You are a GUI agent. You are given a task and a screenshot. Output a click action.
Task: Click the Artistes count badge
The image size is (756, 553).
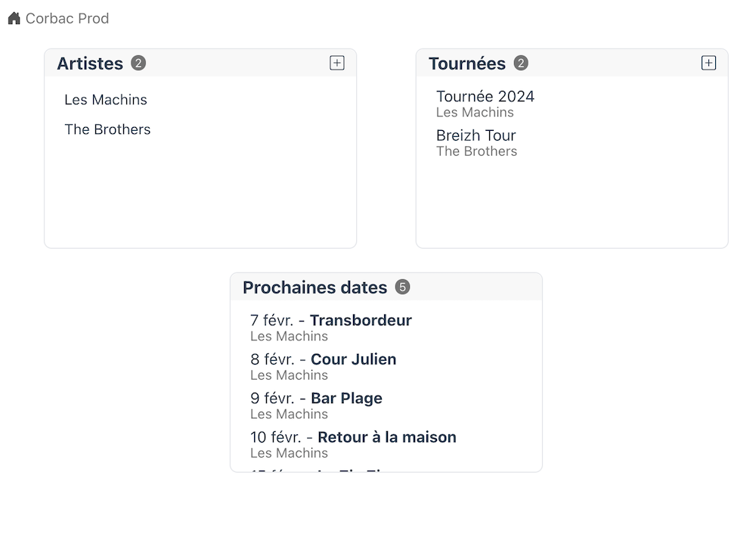138,64
